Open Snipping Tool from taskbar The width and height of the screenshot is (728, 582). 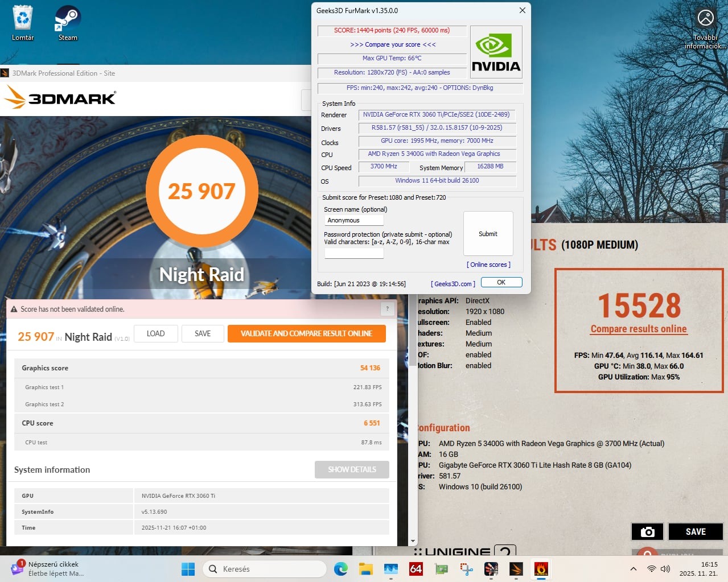[466, 569]
